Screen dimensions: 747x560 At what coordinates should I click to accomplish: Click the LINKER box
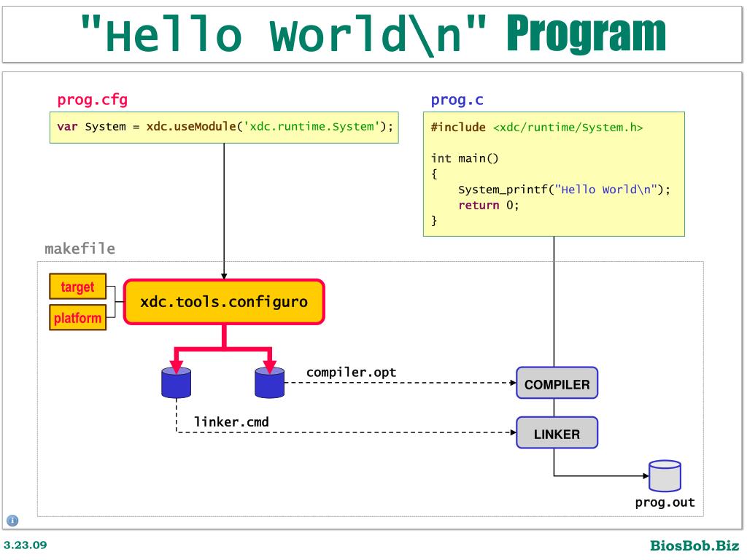pos(557,433)
